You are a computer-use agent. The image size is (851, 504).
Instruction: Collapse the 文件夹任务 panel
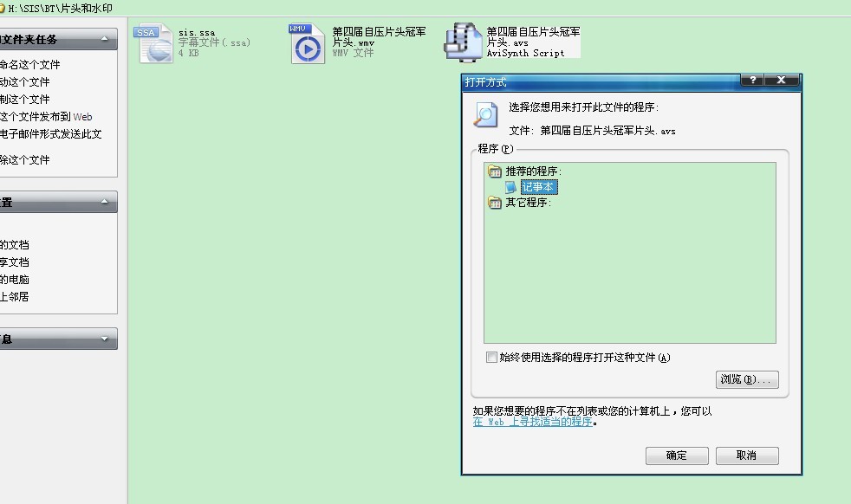point(104,39)
